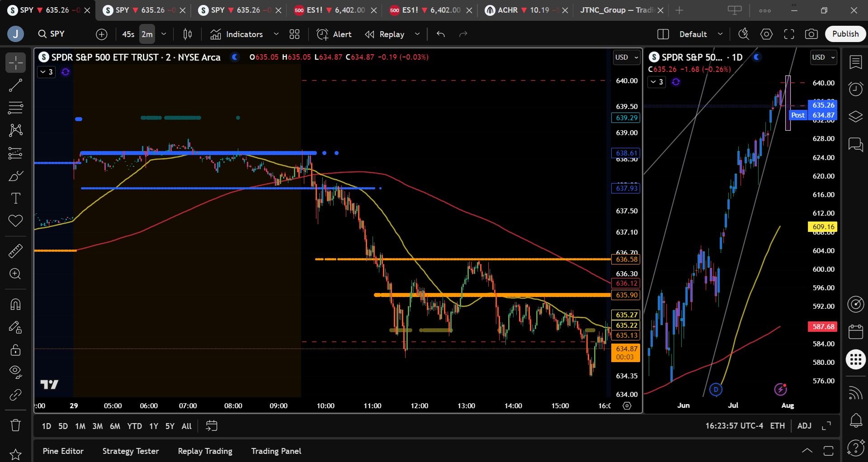Publish the chart idea
Viewport: 868px width, 462px height.
click(845, 34)
